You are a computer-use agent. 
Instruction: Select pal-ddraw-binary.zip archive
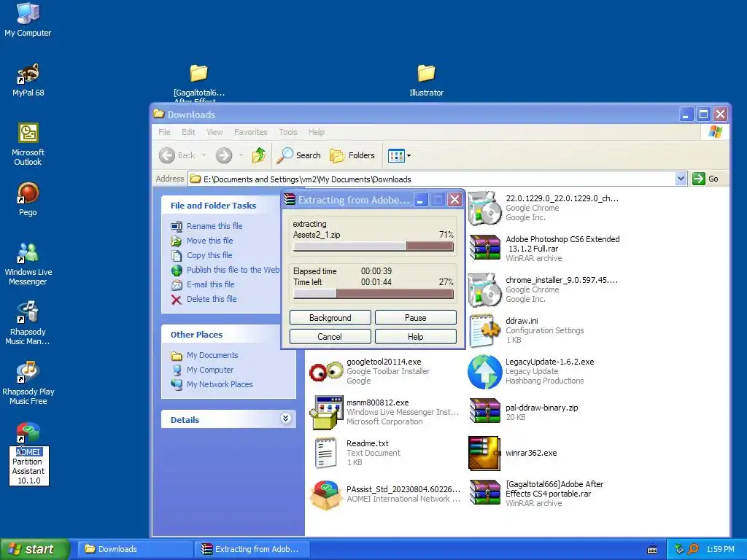point(523,412)
